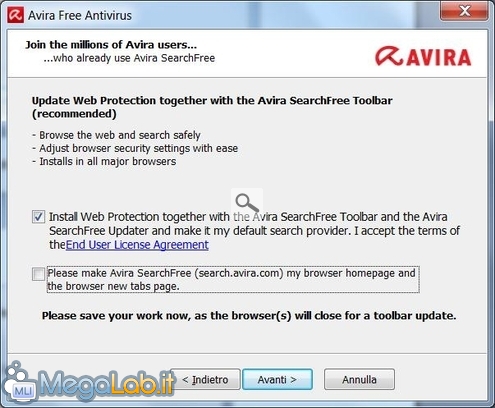Enable Avira SearchFree as browser homepage checkbox

pos(38,274)
